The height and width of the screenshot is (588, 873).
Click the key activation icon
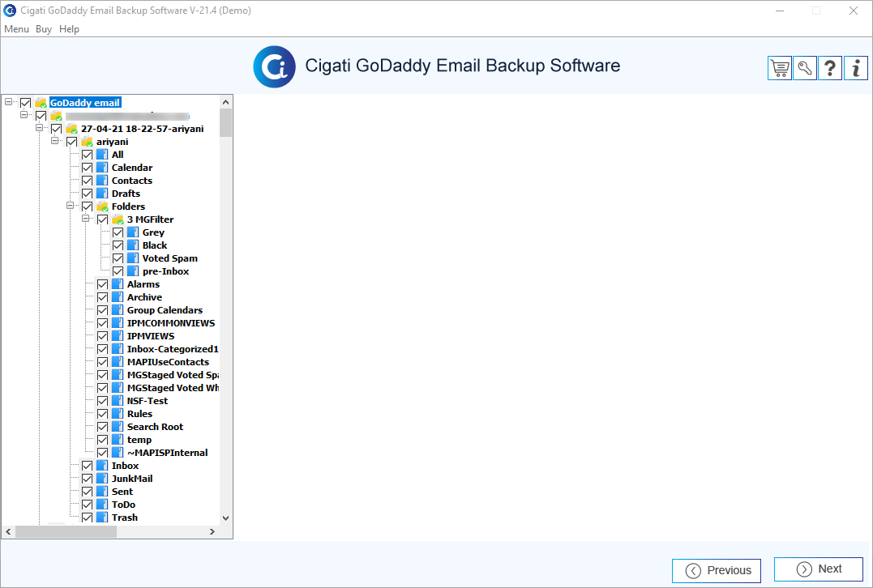pyautogui.click(x=805, y=68)
